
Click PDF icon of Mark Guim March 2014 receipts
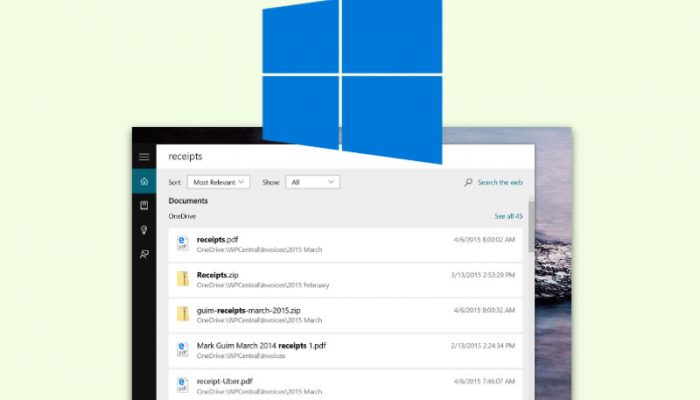click(182, 350)
